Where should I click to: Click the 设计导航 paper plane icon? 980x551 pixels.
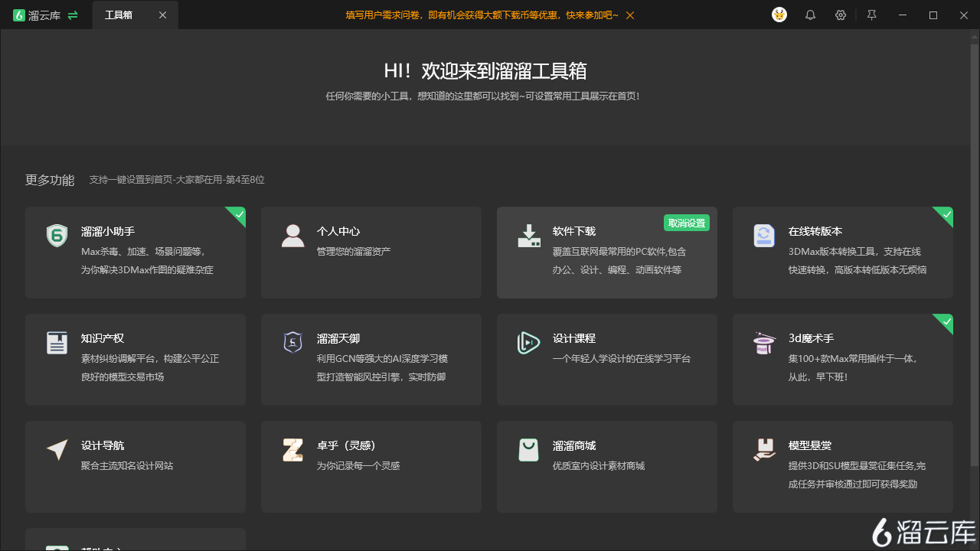click(57, 450)
